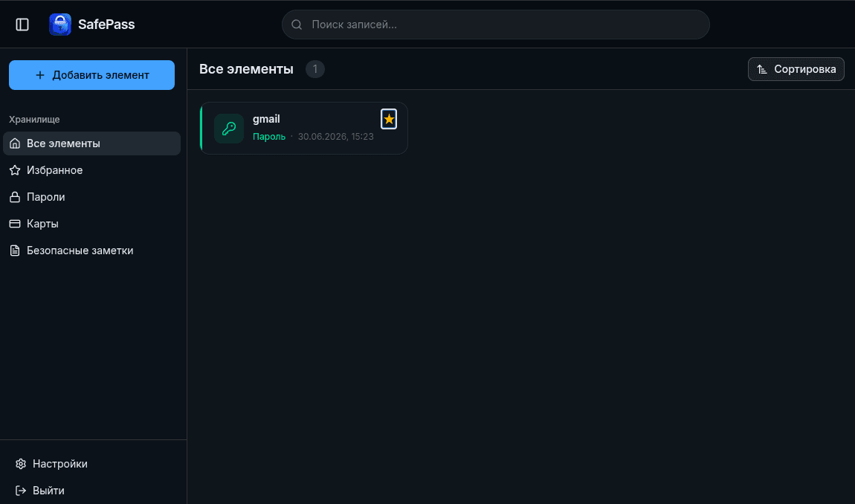Open Все элементы in sidebar
Screen dimensions: 855x504
tap(91, 143)
